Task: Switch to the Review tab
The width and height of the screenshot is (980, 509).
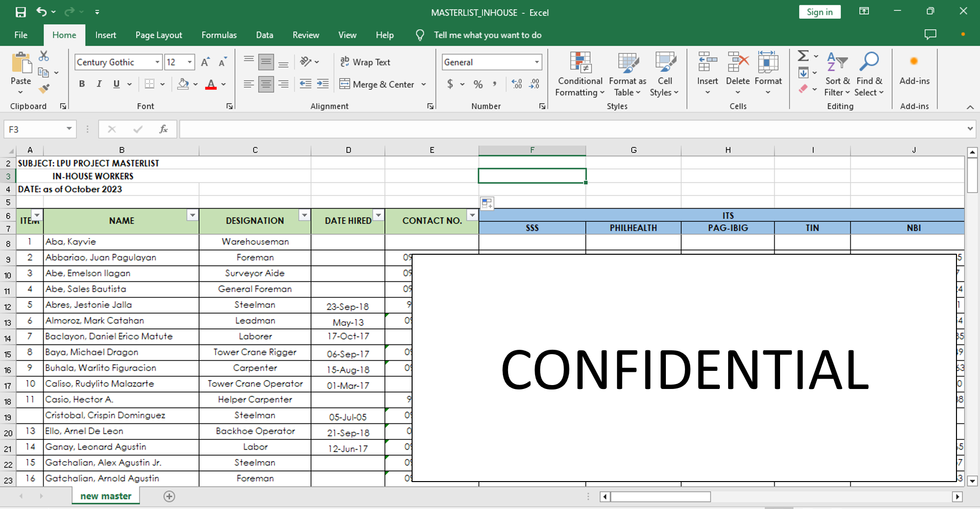Action: pyautogui.click(x=306, y=35)
